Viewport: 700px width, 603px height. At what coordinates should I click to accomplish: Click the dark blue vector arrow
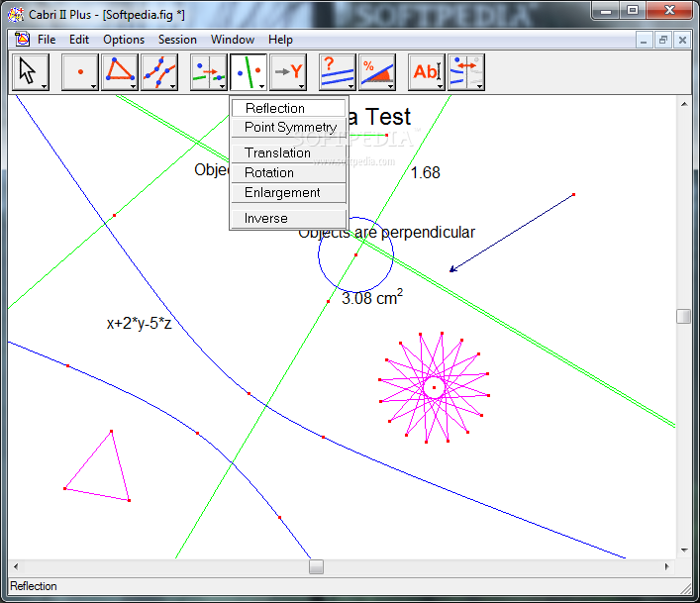(513, 232)
